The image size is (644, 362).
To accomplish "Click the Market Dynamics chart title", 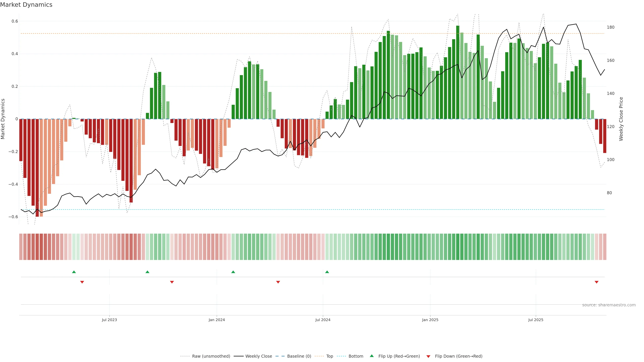I will click(x=26, y=5).
